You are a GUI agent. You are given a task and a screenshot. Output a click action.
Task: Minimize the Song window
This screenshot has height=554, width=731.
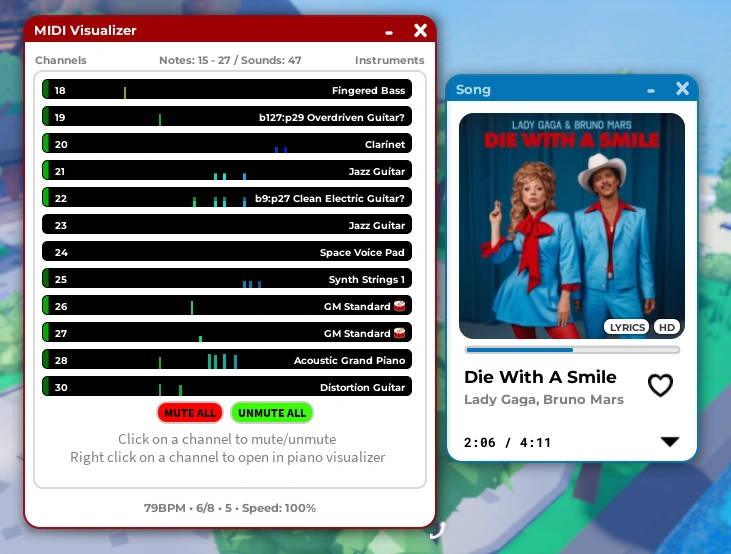coord(651,90)
